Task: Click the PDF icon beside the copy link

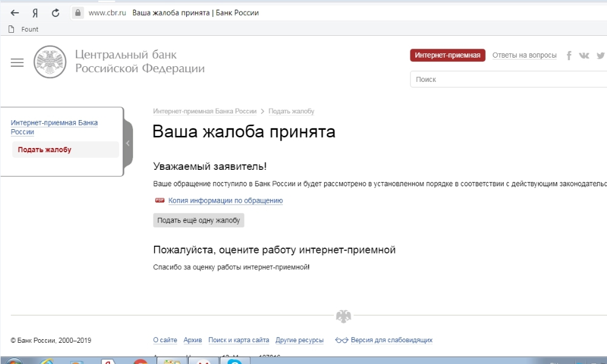Action: [x=160, y=200]
